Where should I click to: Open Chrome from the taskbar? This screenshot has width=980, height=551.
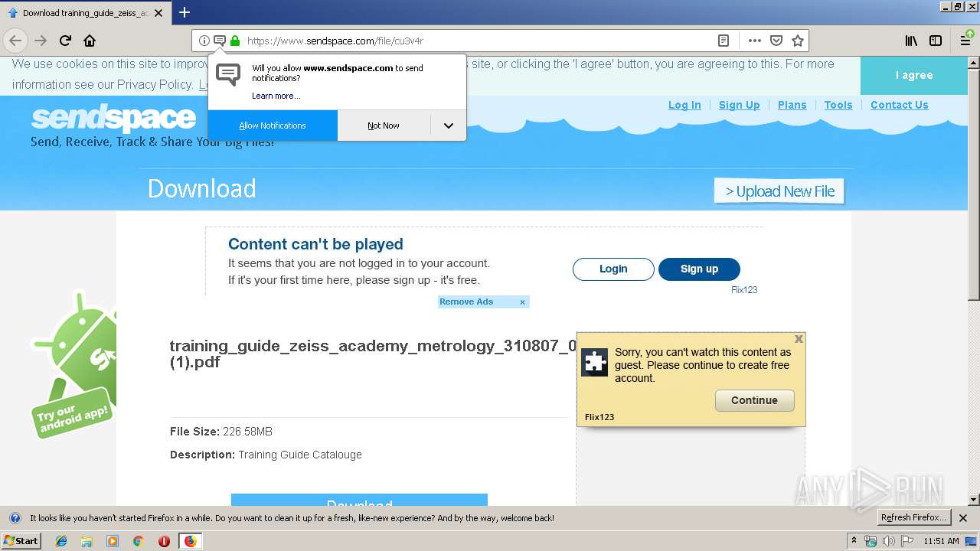click(x=138, y=541)
